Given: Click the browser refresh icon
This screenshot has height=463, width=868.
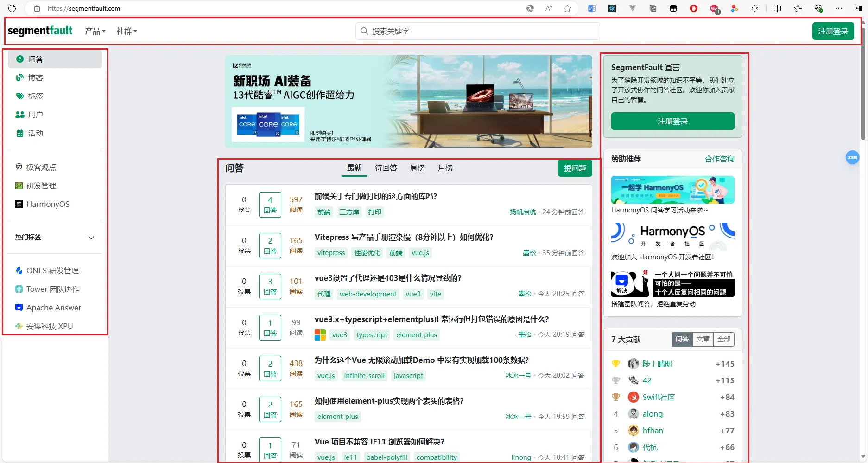Looking at the screenshot, I should (12, 8).
